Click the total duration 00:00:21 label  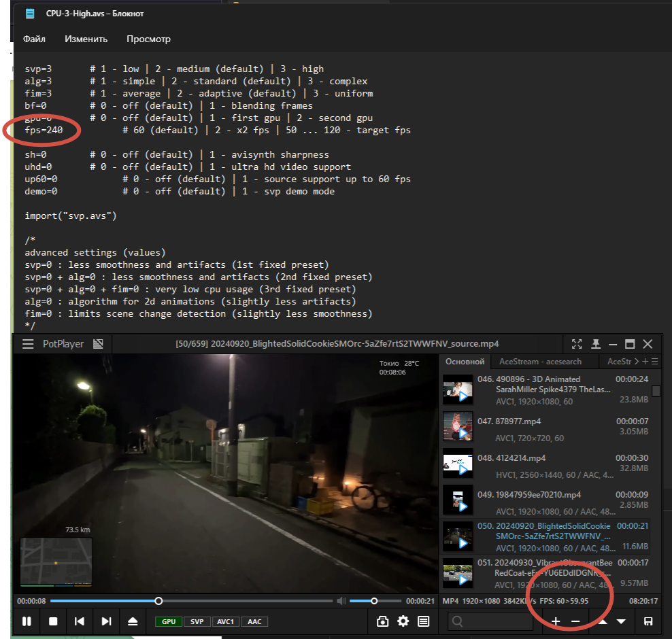click(420, 601)
